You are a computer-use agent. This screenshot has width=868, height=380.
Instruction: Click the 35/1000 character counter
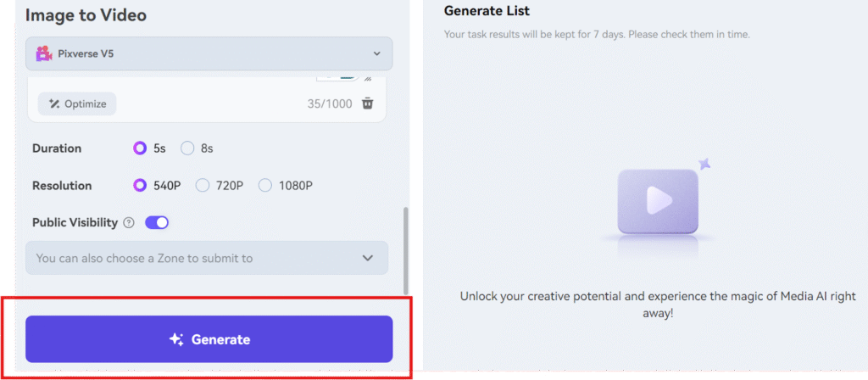pyautogui.click(x=328, y=103)
